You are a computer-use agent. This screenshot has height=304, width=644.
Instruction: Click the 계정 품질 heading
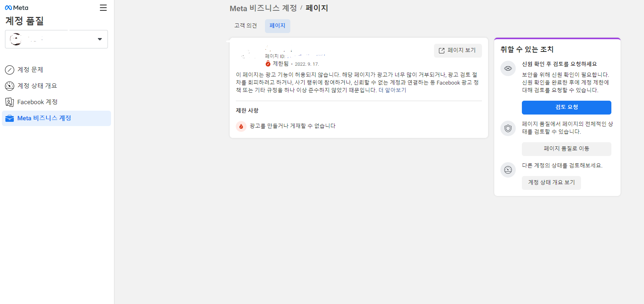click(25, 21)
